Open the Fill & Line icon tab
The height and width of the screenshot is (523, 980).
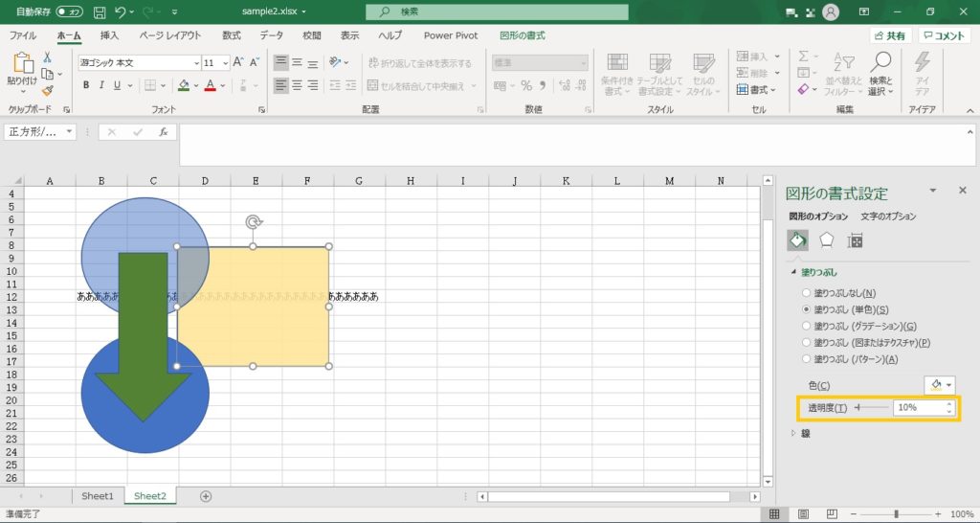797,241
